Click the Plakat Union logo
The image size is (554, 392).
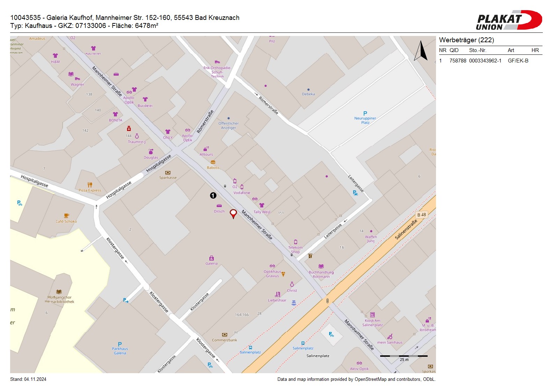(509, 20)
